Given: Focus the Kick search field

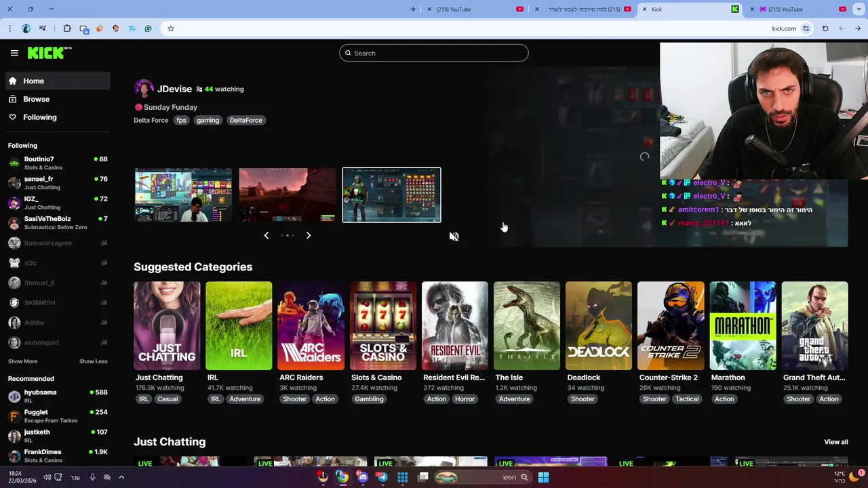Looking at the screenshot, I should click(x=434, y=53).
